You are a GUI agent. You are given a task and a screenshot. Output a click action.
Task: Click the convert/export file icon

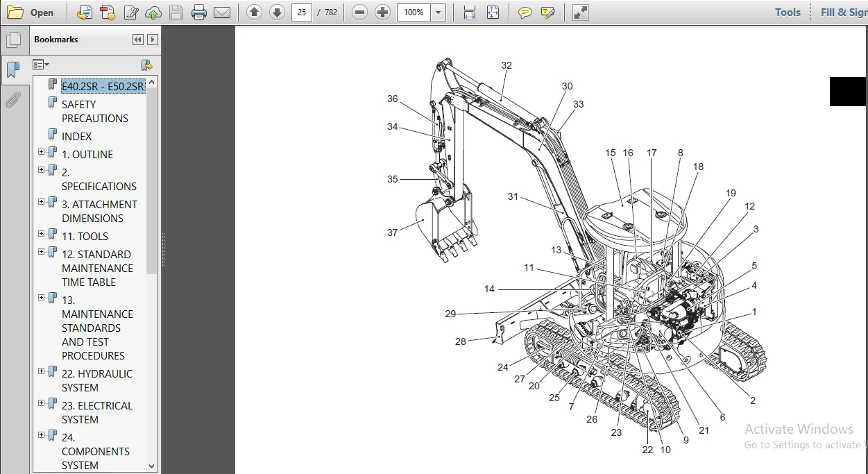click(84, 12)
